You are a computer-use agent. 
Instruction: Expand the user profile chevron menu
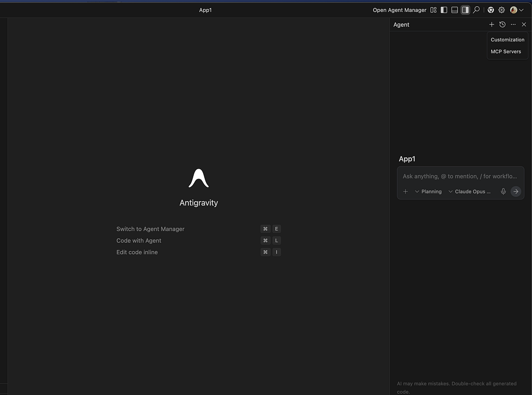coord(521,9)
